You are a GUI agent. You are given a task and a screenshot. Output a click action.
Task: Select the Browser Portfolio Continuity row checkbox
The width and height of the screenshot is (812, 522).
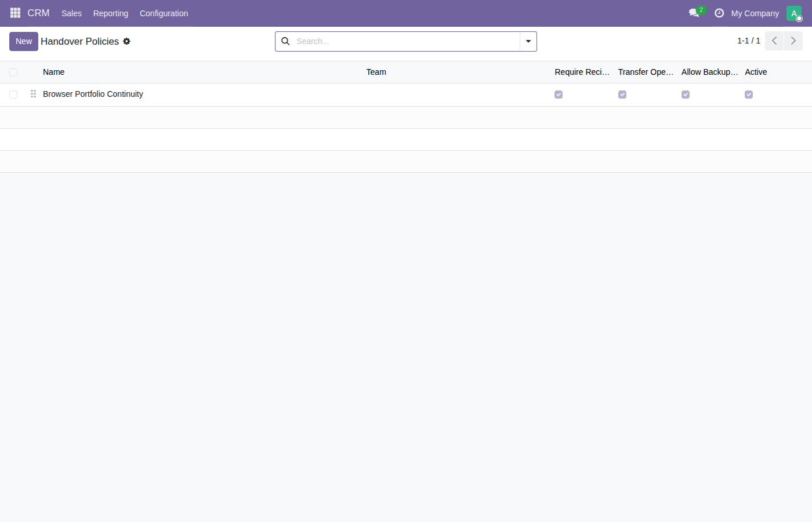(13, 95)
